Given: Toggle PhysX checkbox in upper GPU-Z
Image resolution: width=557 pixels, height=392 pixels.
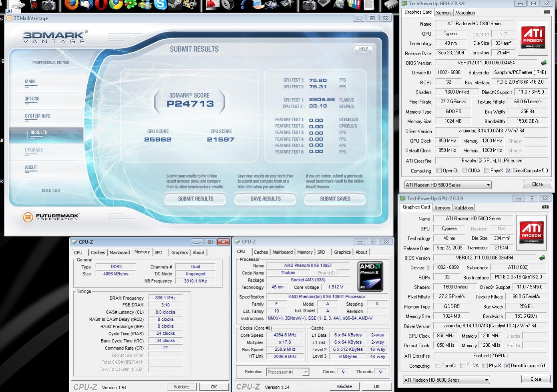Looking at the screenshot, I should pyautogui.click(x=487, y=171).
